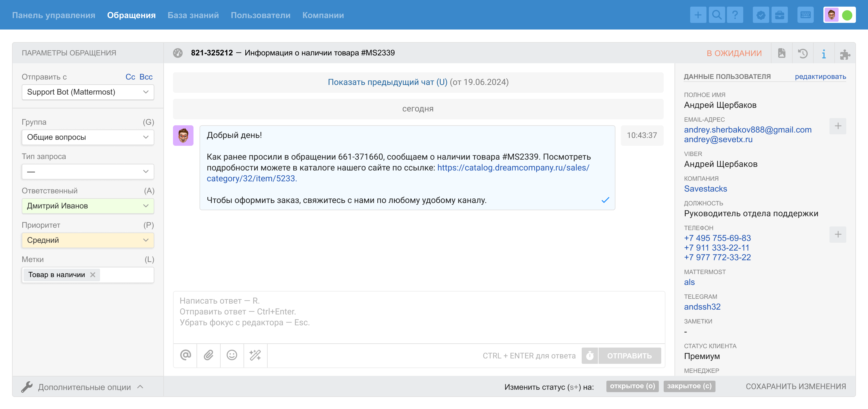The width and height of the screenshot is (868, 409).
Task: Toggle the green online status indicator
Action: coord(847,15)
